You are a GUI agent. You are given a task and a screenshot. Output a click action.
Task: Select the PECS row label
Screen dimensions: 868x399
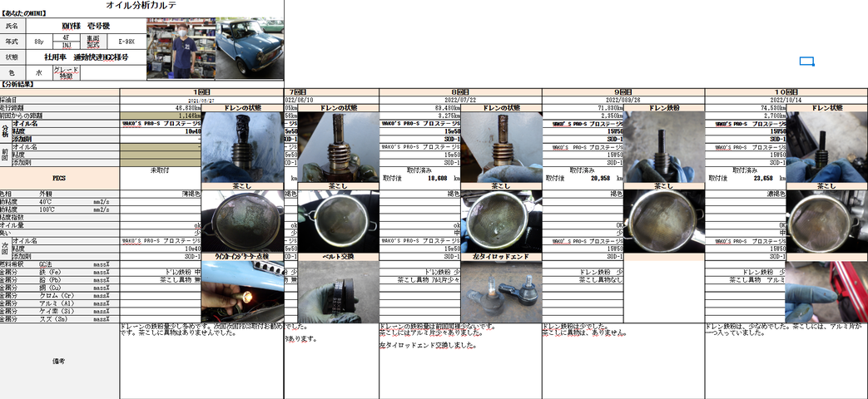[60, 179]
